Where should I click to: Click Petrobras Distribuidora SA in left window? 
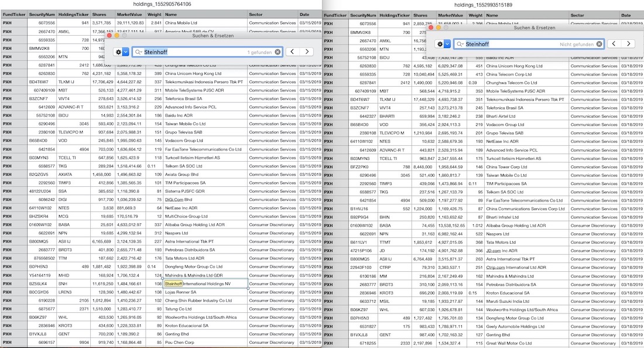tap(205, 250)
